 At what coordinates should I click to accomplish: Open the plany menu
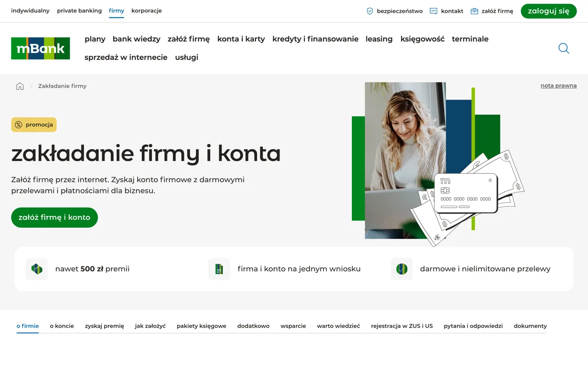coord(95,39)
